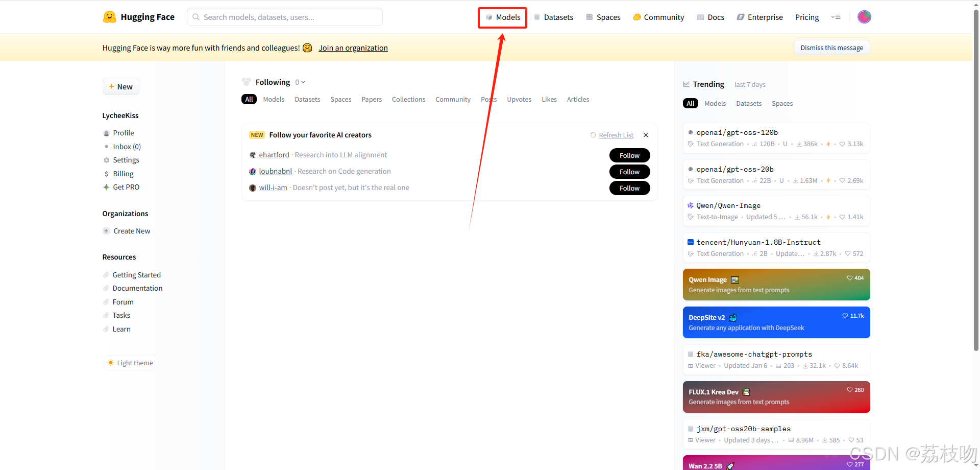The height and width of the screenshot is (470, 980).
Task: Select the All filter in Following feed
Action: pos(249,99)
